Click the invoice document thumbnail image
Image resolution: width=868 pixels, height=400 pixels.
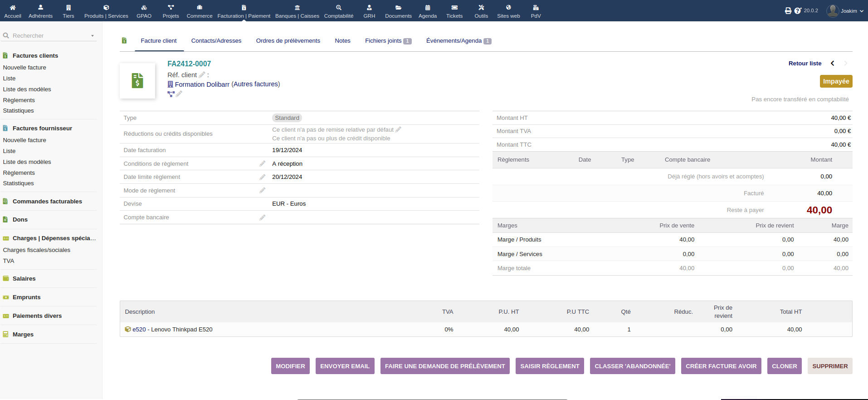[x=137, y=81]
